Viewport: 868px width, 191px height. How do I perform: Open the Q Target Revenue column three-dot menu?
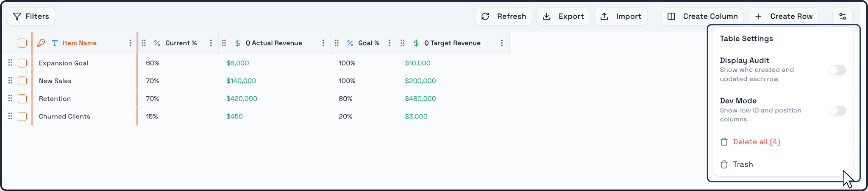pos(502,43)
